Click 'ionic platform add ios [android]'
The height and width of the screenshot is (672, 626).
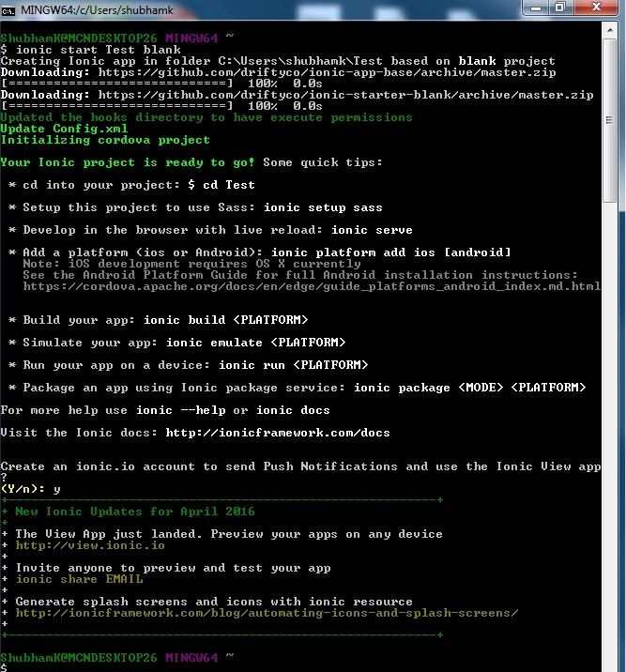[x=391, y=252]
